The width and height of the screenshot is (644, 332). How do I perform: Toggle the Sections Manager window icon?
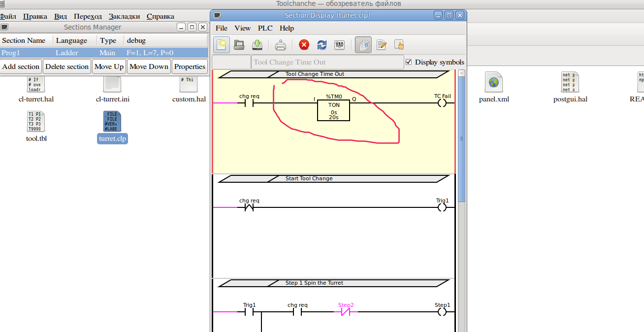pyautogui.click(x=363, y=45)
